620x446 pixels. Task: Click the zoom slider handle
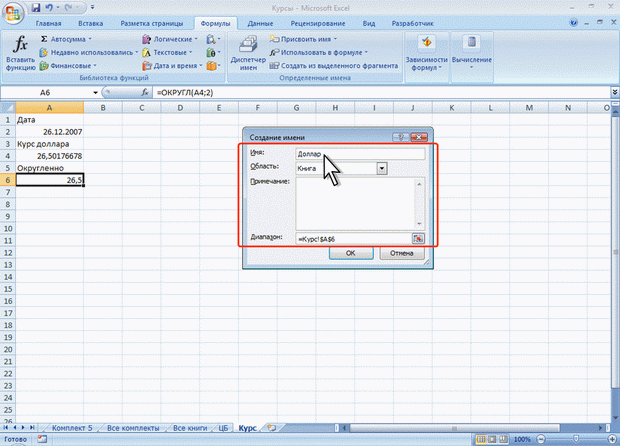[576, 439]
